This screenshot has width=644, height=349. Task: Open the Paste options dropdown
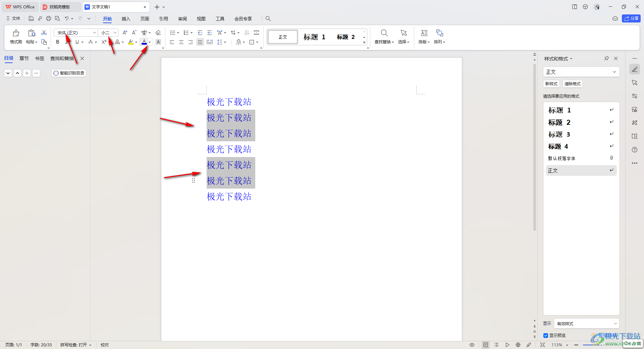(32, 42)
